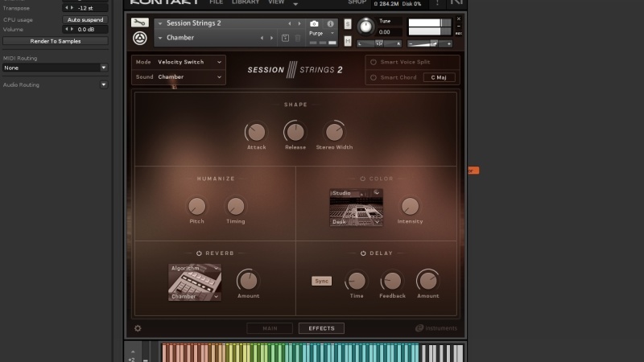The image size is (644, 362).
Task: Click the Delay Feedback knob
Action: [392, 281]
